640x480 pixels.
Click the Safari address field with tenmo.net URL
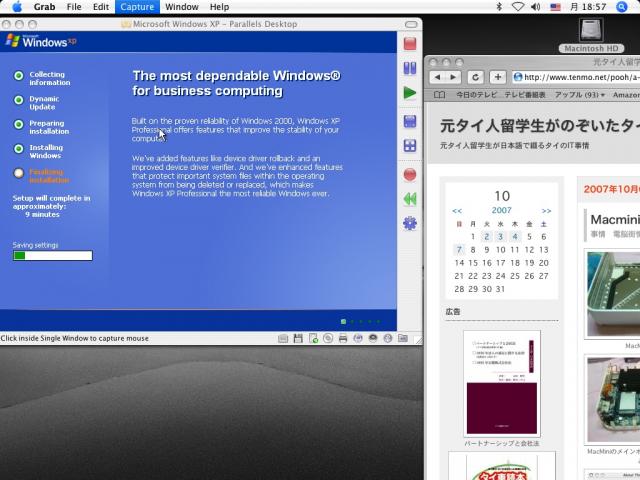(576, 77)
